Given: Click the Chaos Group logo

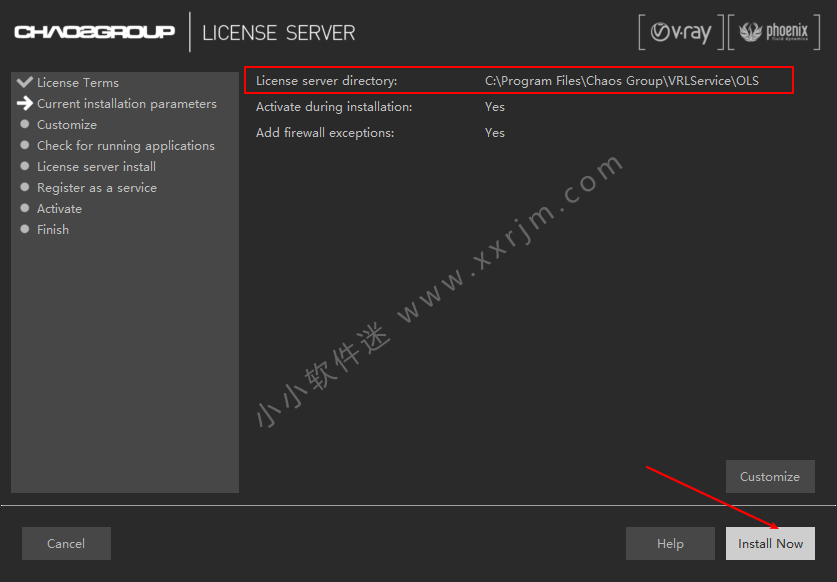Looking at the screenshot, I should 94,32.
